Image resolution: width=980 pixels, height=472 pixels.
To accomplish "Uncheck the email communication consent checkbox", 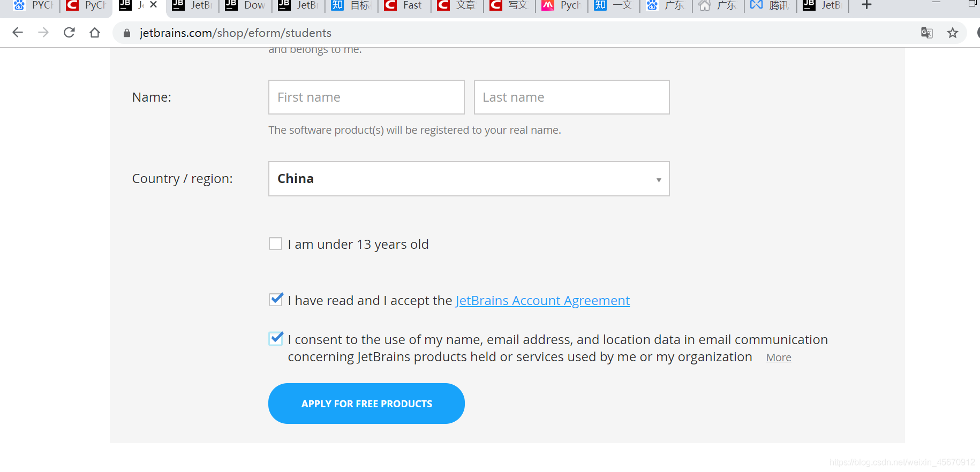I will click(276, 339).
